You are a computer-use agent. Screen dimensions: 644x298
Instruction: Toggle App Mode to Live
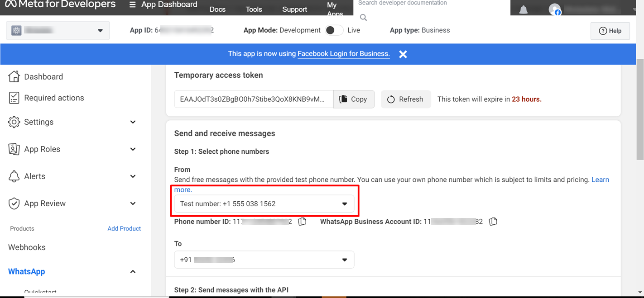pos(333,30)
